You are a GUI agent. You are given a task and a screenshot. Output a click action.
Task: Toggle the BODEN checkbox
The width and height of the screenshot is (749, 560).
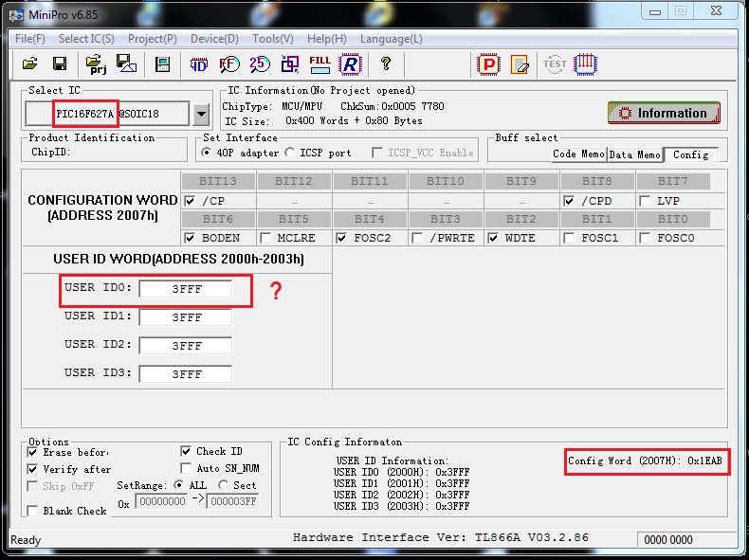[190, 238]
